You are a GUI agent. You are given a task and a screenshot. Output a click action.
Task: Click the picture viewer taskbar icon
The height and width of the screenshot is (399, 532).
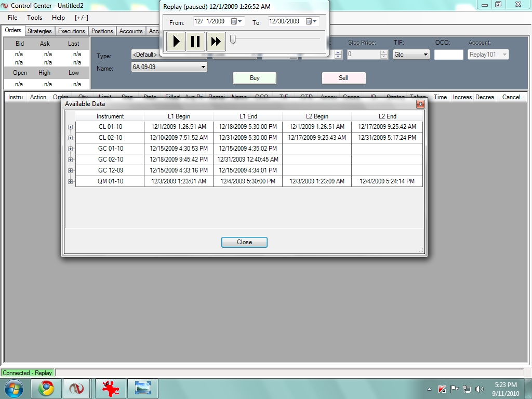(143, 389)
